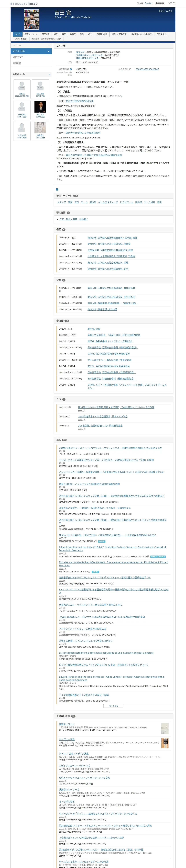
Task: Open the co-author photo of 谷口 忠大
Action: (x=40, y=107)
